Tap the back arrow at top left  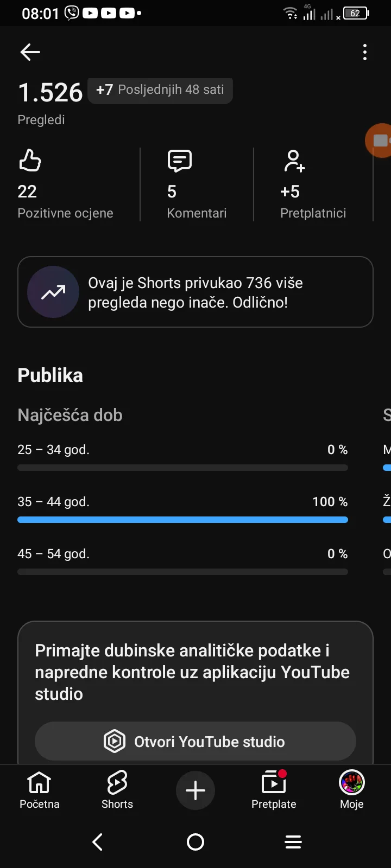tap(30, 52)
